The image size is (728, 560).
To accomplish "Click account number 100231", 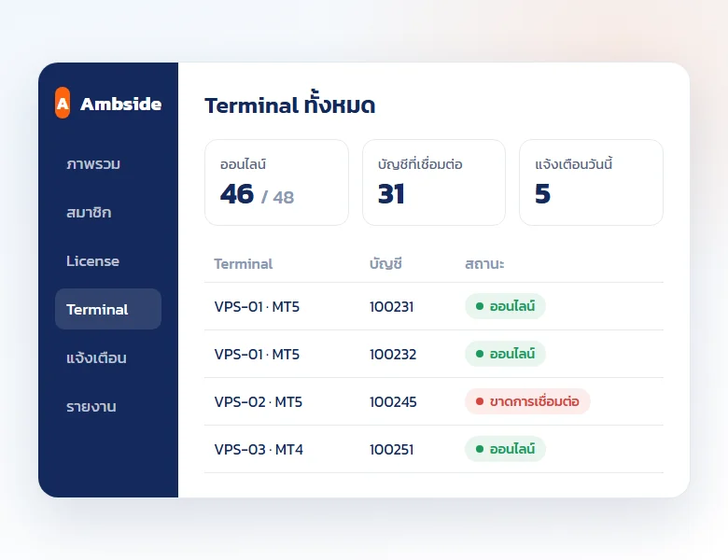I will click(x=391, y=306).
